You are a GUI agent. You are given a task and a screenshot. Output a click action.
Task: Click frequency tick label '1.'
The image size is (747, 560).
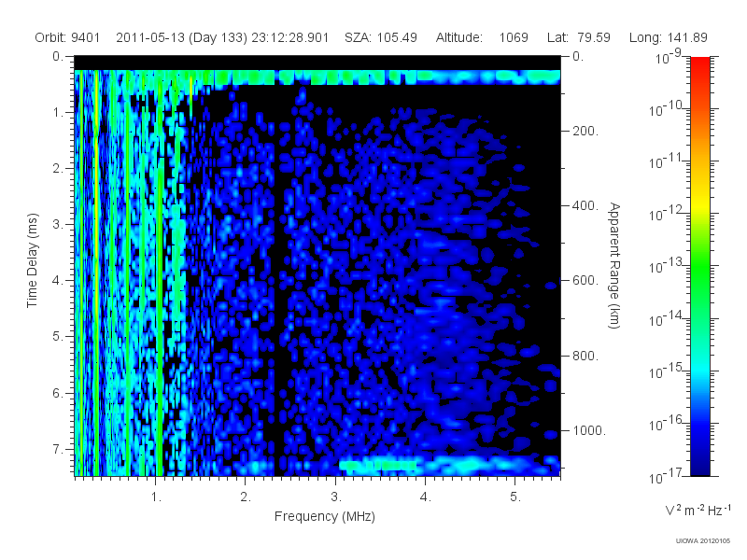coord(156,497)
